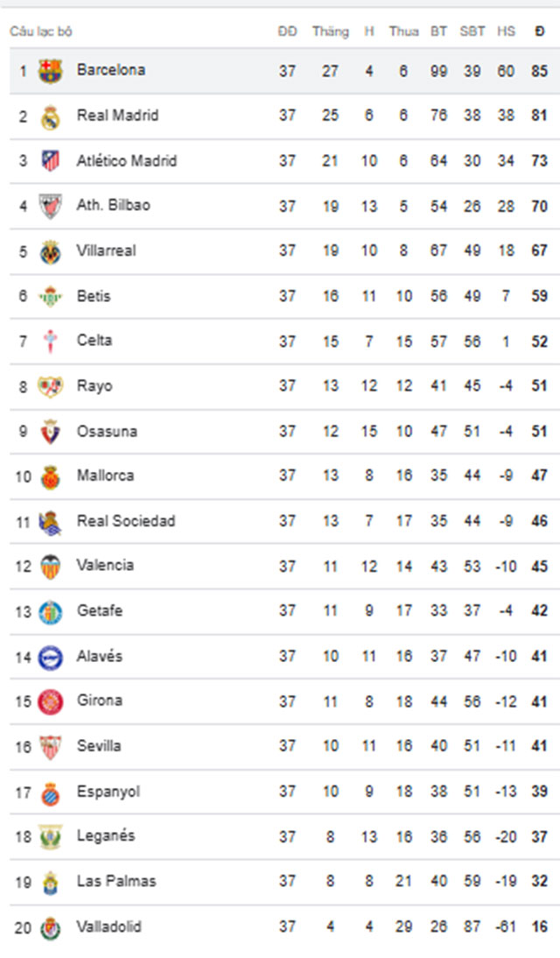Click Barcelona's 85 points value

[x=539, y=71]
